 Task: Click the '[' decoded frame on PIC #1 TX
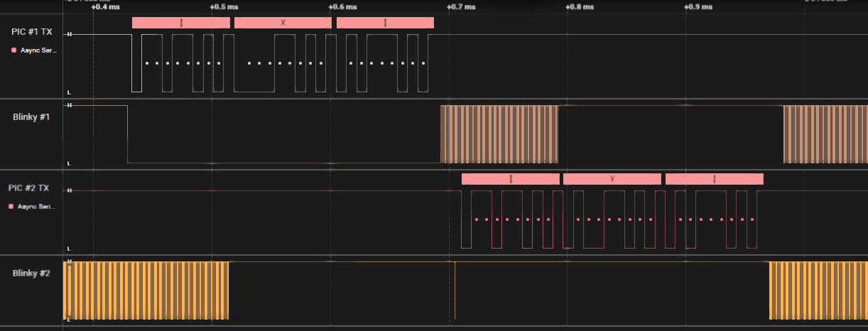180,23
